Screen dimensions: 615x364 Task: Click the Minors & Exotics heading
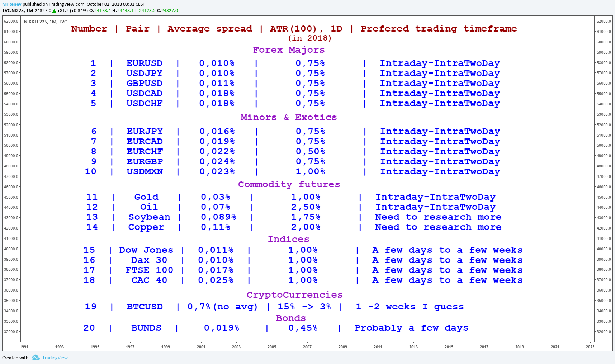point(289,117)
